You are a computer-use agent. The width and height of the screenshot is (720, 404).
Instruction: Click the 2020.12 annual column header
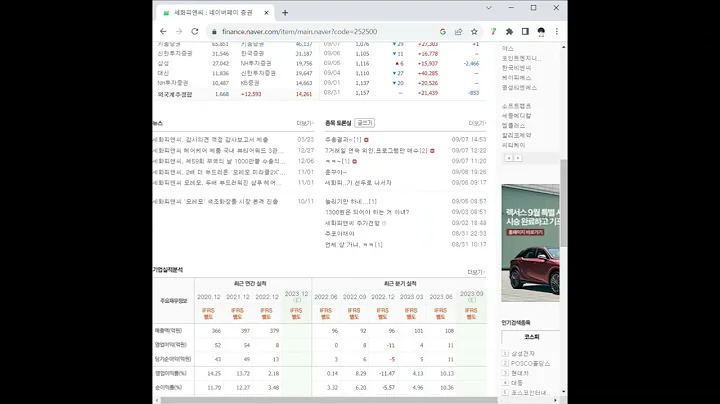pos(208,297)
